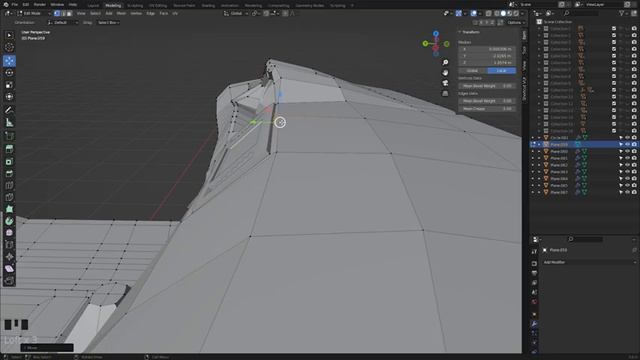Toggle camera view gizmo button
Viewport: 640px width, 360px height.
tap(445, 83)
